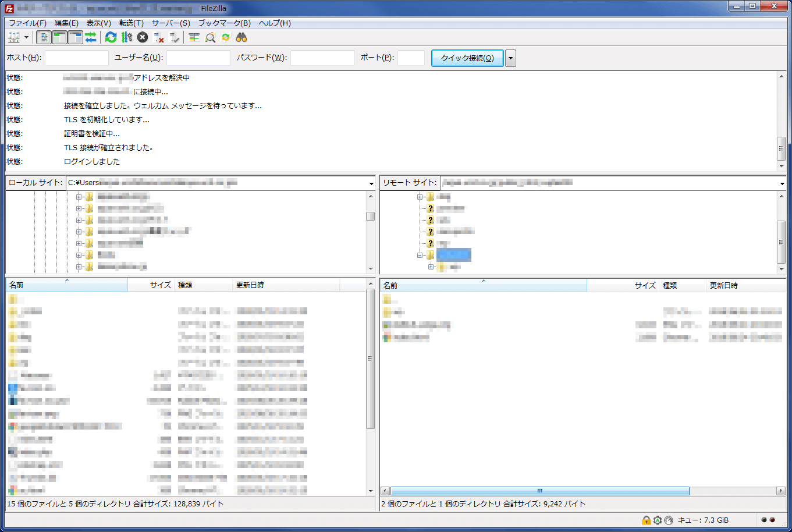Click the lock encryption icon in status bar

coord(646,520)
